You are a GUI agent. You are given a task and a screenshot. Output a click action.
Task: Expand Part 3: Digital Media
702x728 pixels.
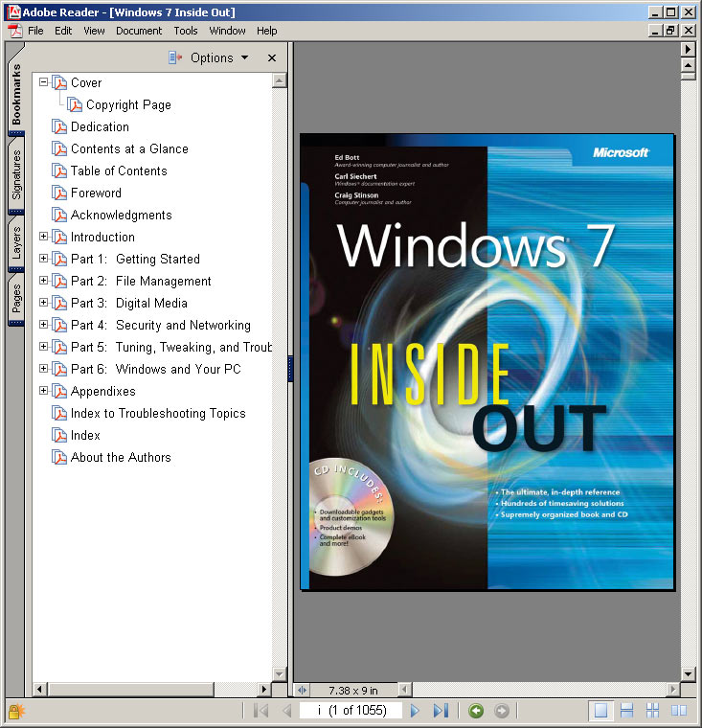[x=44, y=303]
